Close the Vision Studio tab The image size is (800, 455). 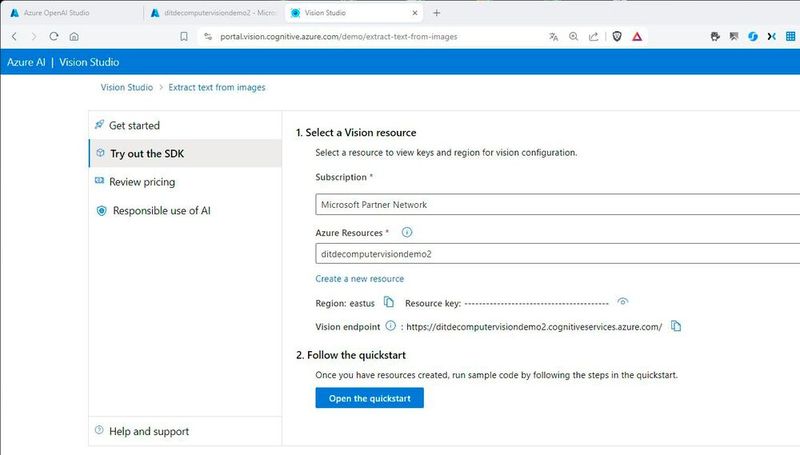415,13
